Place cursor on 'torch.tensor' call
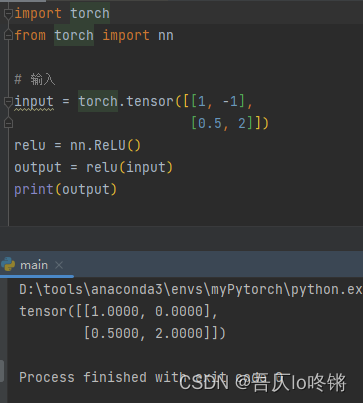The image size is (363, 403). point(126,101)
